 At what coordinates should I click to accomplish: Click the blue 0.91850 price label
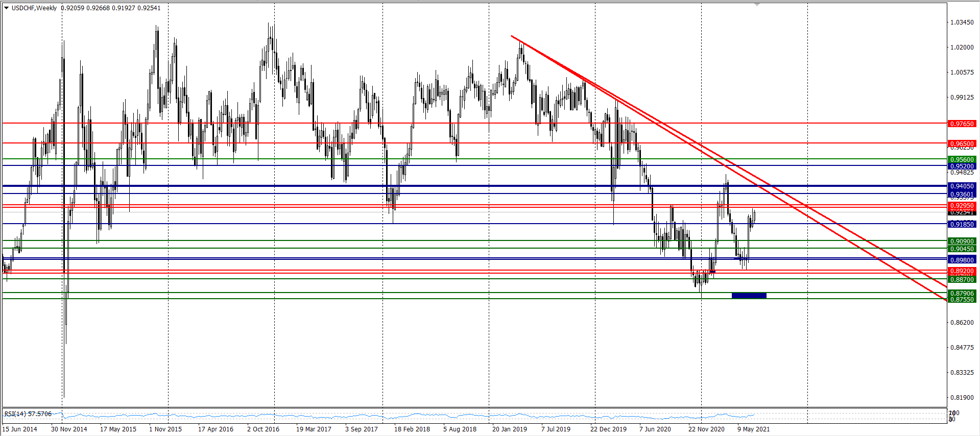tap(962, 224)
